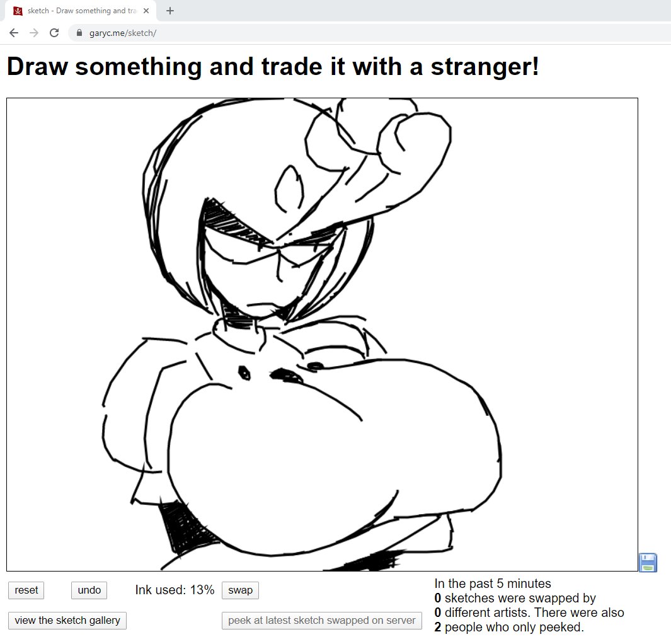Open site info via the padlock icon
671x644 pixels.
tap(79, 33)
